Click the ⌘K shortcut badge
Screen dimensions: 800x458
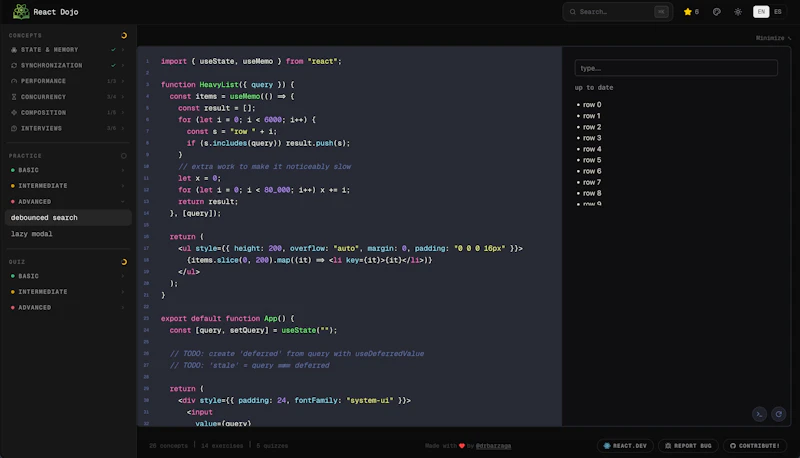661,12
